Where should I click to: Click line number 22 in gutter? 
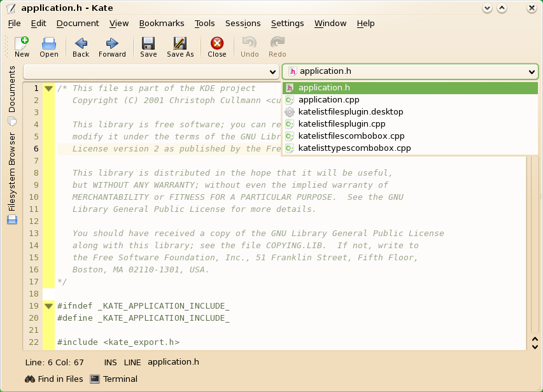pos(34,342)
